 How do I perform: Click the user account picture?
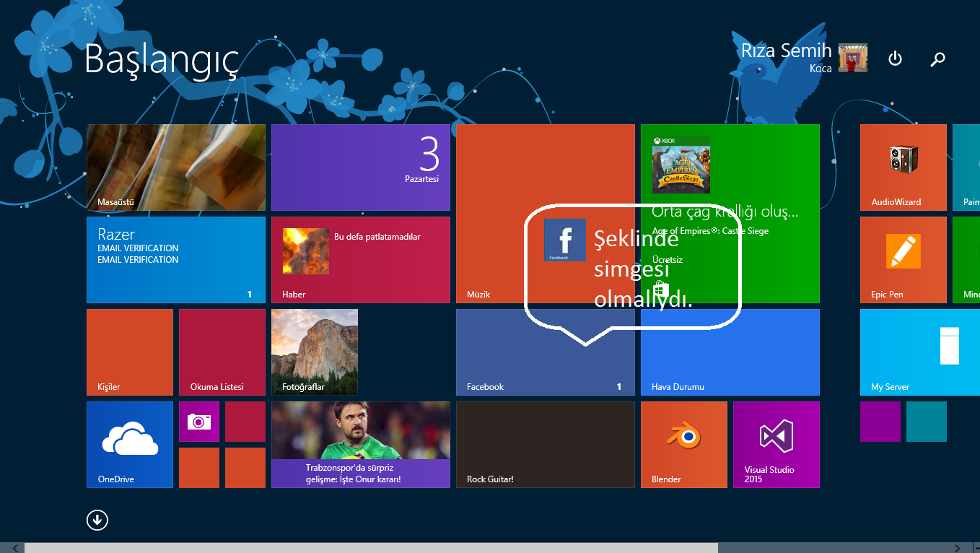click(852, 58)
